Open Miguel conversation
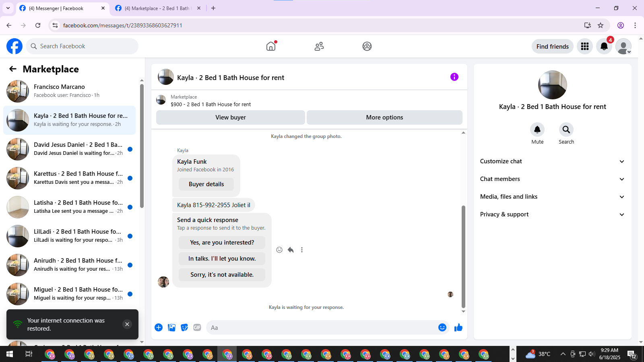Image resolution: width=644 pixels, height=362 pixels. (x=69, y=294)
